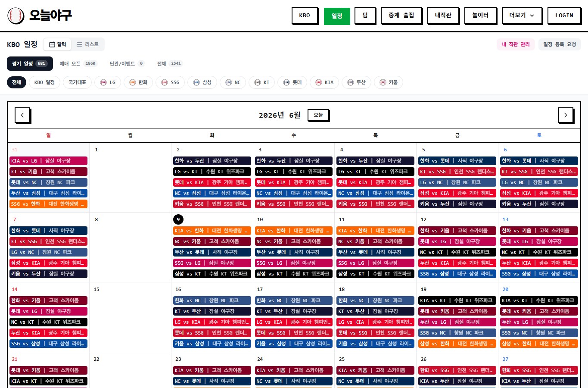Viewport: 588px width, 388px height.
Task: Select the KBO 일정 filter chip
Action: click(44, 82)
